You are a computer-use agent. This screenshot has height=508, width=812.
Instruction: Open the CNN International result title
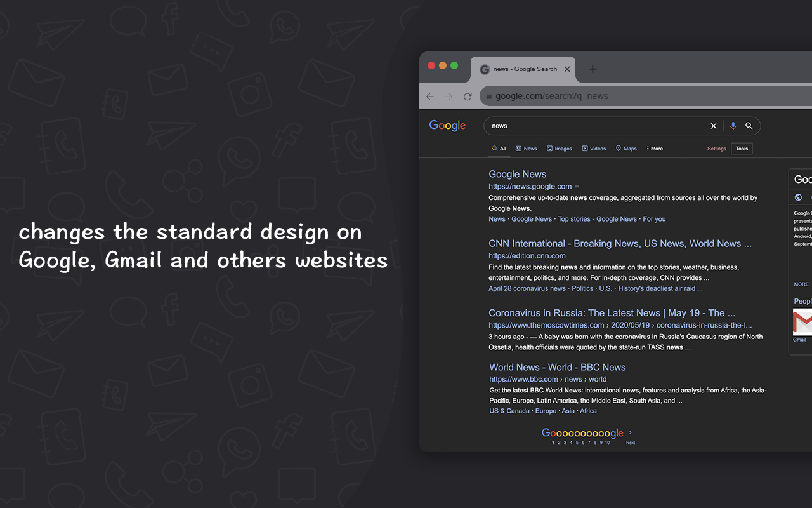(620, 243)
